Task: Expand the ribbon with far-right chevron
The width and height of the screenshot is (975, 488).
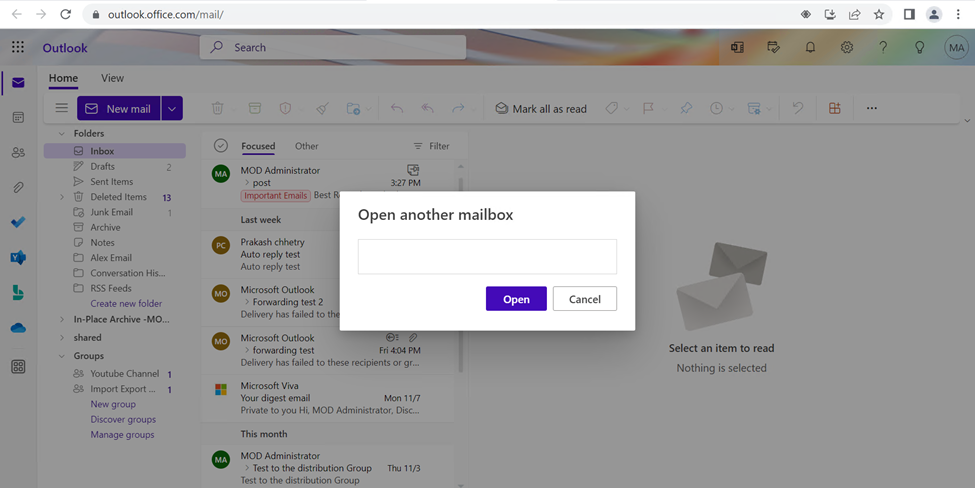Action: tap(966, 121)
